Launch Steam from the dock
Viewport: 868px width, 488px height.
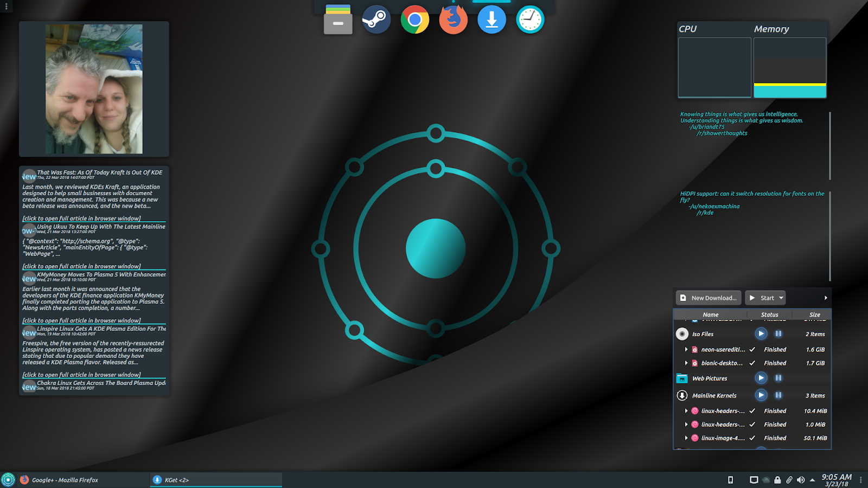click(376, 20)
